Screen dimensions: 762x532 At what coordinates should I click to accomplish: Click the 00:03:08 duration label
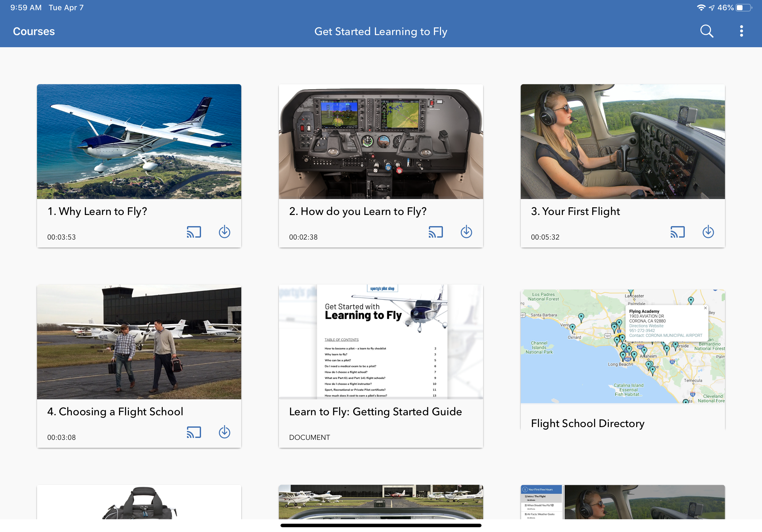pyautogui.click(x=61, y=438)
